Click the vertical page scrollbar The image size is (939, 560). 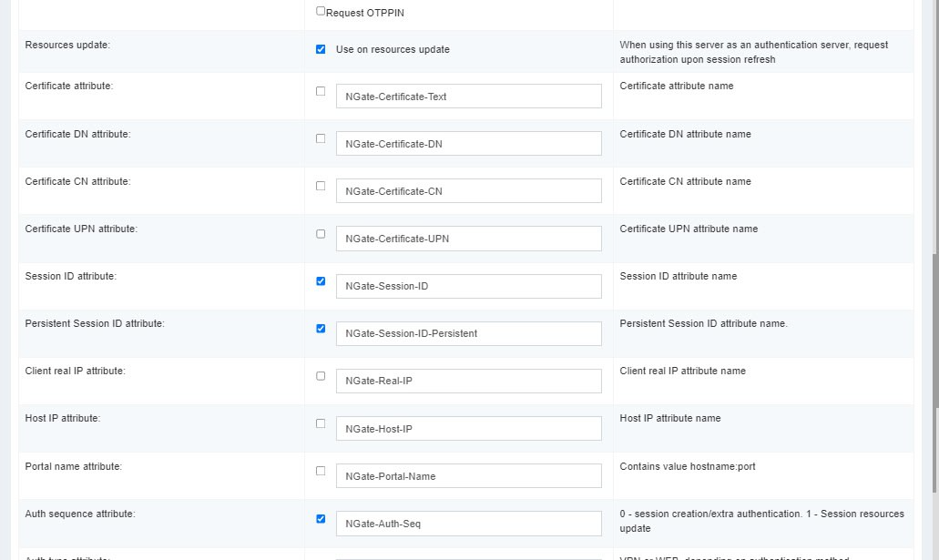934,273
